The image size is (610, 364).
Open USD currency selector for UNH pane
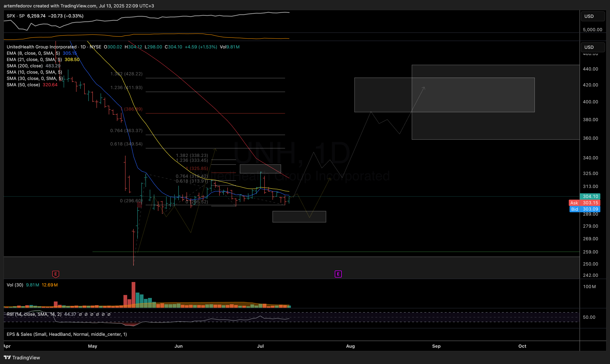click(x=593, y=47)
